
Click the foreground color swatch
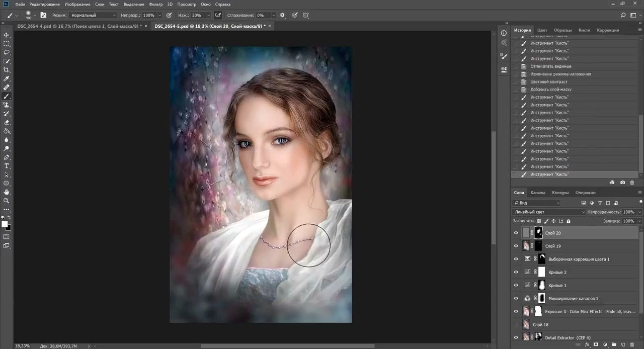(5, 224)
